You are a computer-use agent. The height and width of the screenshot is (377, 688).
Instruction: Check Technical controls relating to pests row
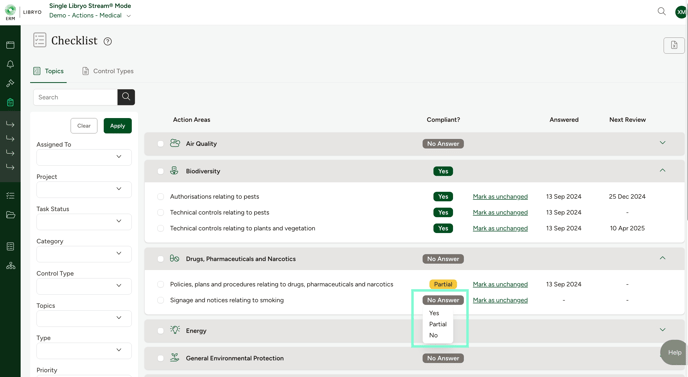pos(161,212)
